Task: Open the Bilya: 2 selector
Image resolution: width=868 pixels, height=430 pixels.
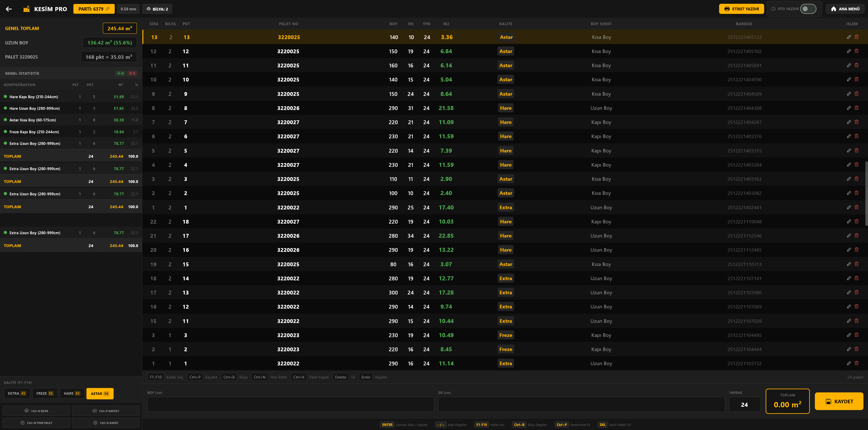Action: [x=157, y=9]
